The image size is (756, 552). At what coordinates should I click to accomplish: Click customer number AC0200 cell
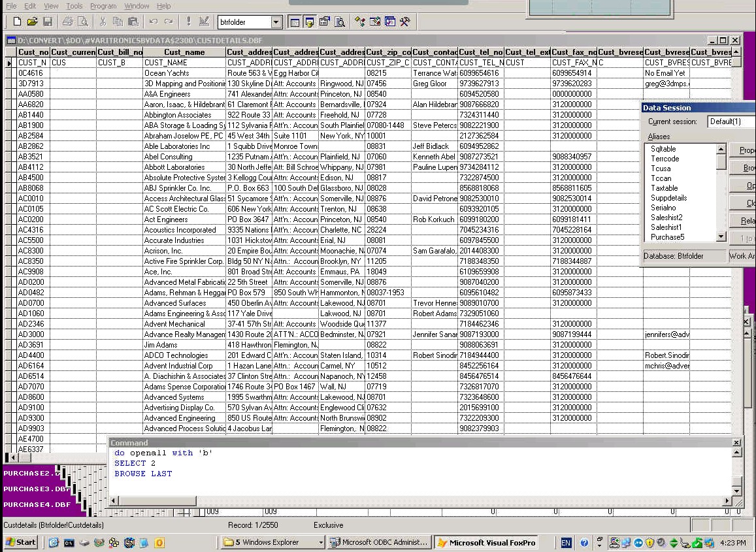pos(33,219)
